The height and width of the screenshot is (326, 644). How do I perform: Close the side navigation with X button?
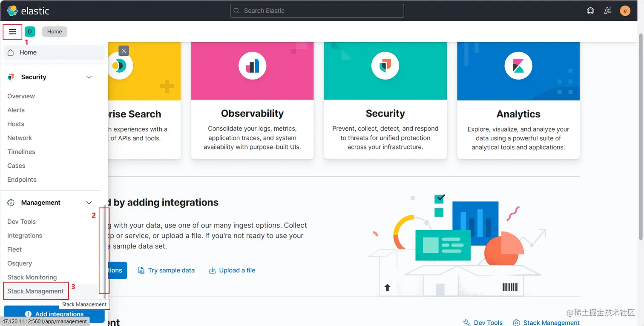124,51
